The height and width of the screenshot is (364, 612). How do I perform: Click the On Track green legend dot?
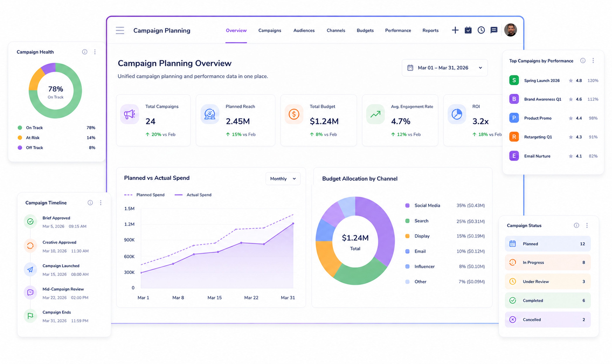point(20,128)
